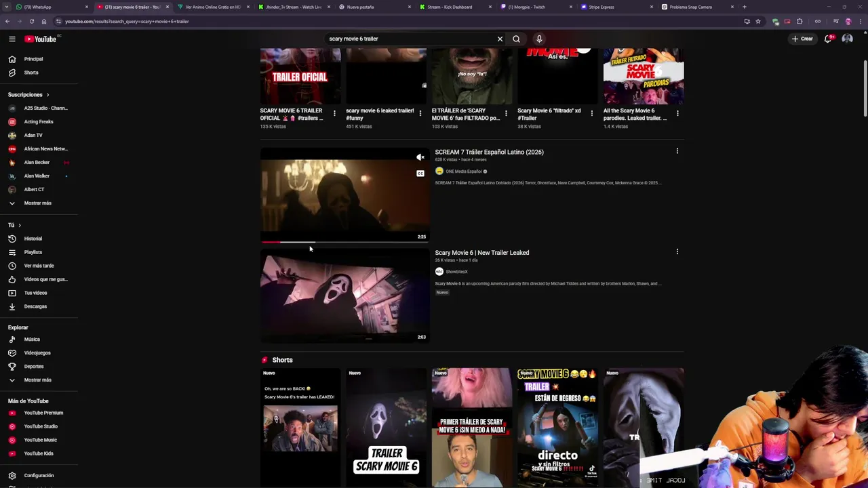Open options for All the Scary Movie 6 parodies short

click(x=677, y=113)
